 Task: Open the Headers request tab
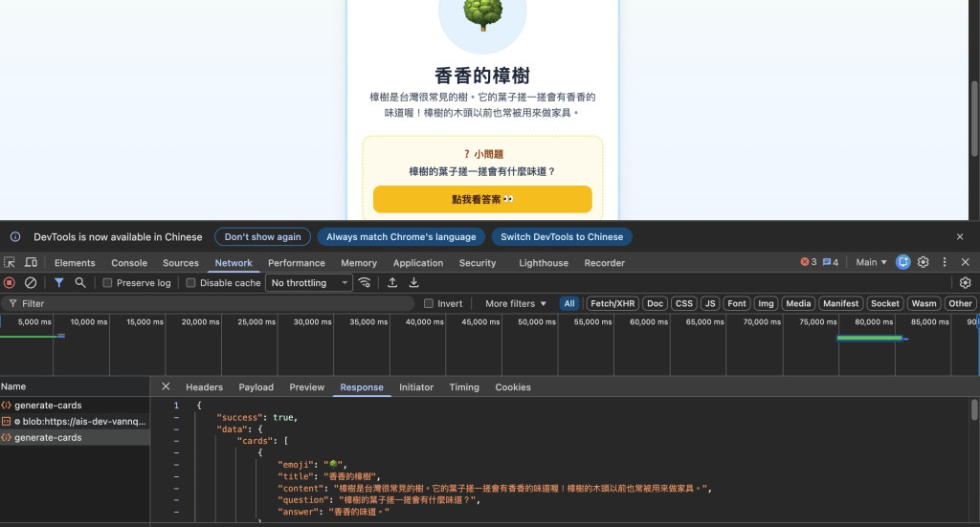click(x=205, y=387)
